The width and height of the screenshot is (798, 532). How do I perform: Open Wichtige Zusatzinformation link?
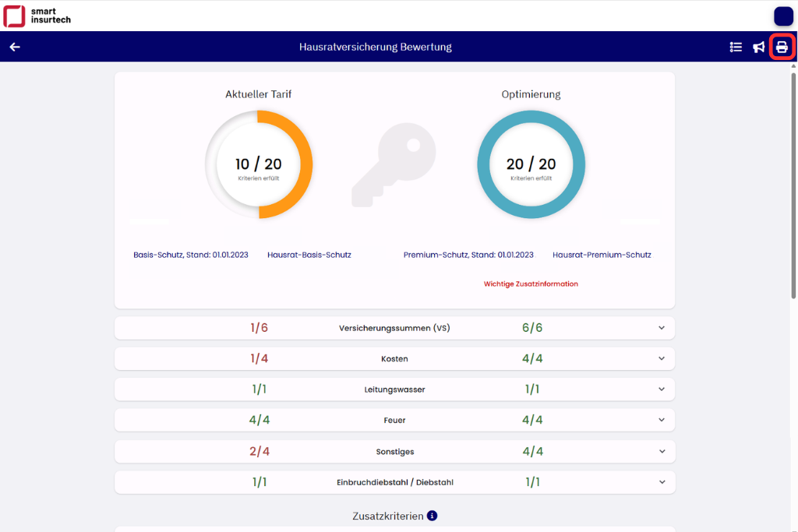531,284
